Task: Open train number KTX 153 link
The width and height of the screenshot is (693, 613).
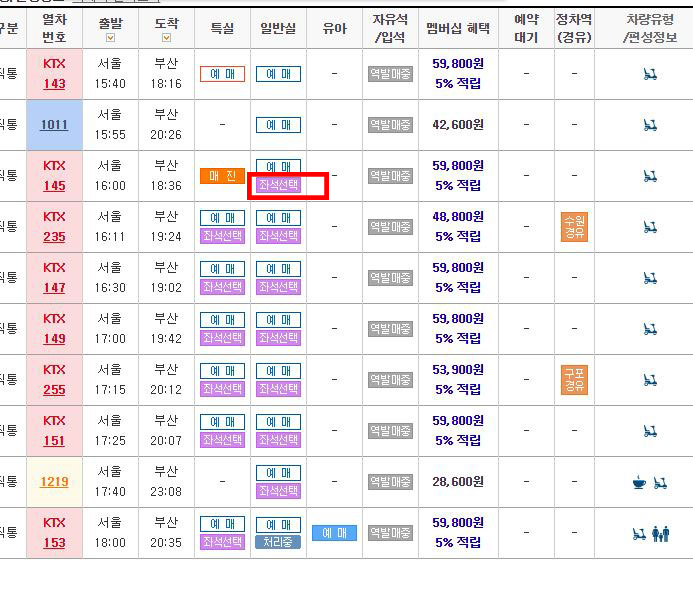Action: pos(54,543)
